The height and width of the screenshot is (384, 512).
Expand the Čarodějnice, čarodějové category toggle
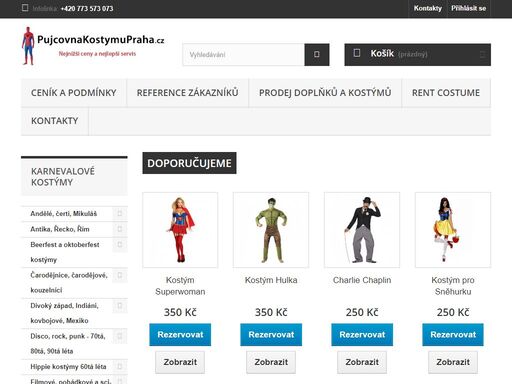(120, 275)
